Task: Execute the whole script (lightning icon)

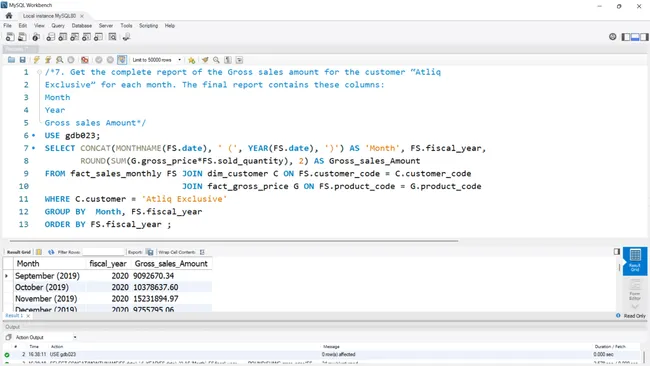Action: tap(36, 60)
